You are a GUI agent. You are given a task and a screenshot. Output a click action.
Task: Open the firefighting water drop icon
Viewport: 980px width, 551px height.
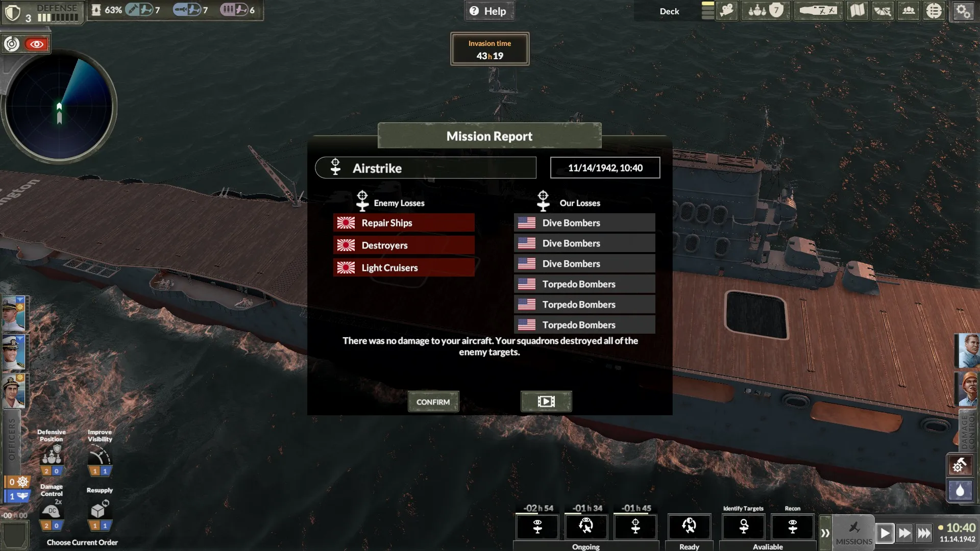tap(960, 491)
